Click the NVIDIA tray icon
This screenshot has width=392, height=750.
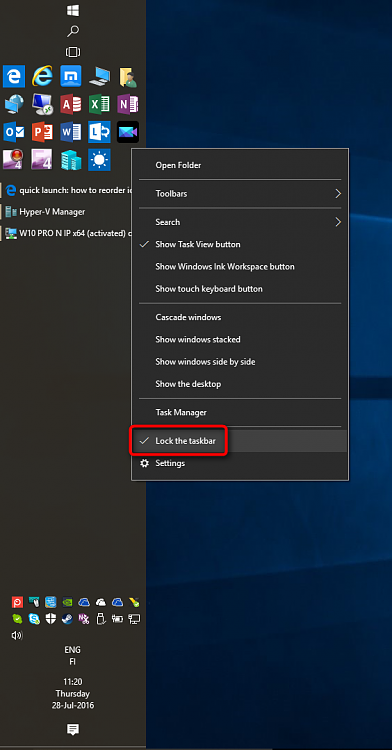click(67, 602)
